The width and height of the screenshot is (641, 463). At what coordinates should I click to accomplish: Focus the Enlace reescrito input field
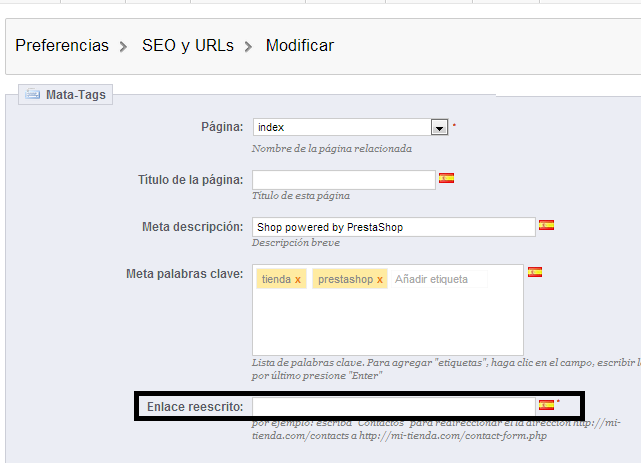tap(393, 406)
